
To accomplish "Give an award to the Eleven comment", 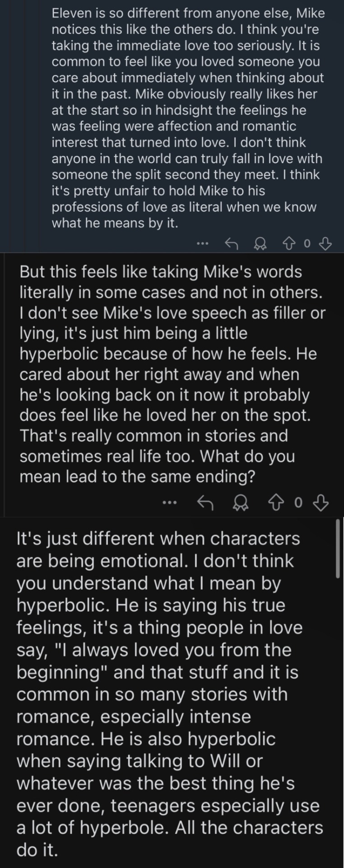I will 260,244.
